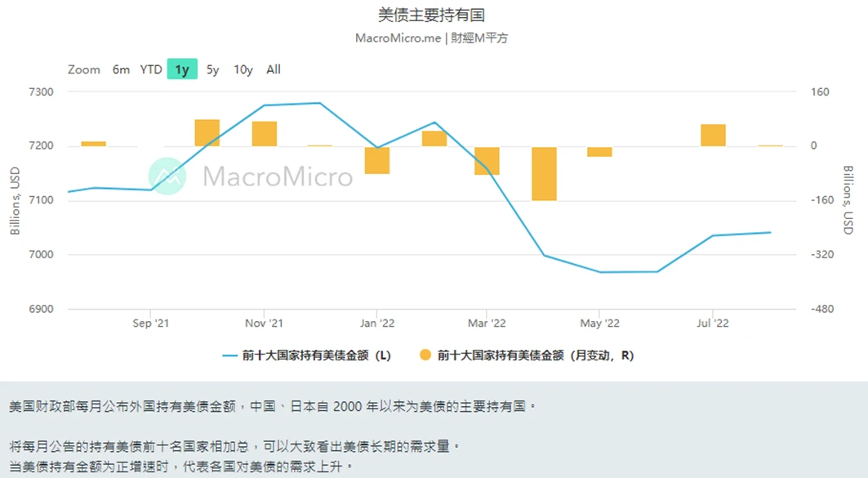Select the 1y zoom range button
This screenshot has width=868, height=478.
(182, 69)
